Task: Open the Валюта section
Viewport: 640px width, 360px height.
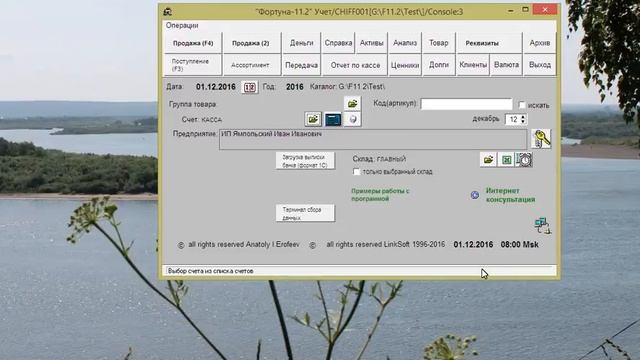Action: click(x=507, y=65)
